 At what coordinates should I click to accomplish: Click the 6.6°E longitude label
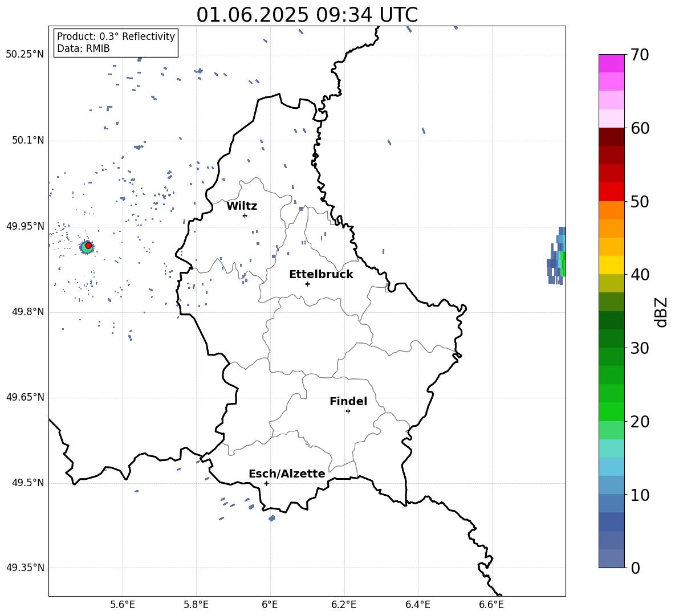pos(491,605)
